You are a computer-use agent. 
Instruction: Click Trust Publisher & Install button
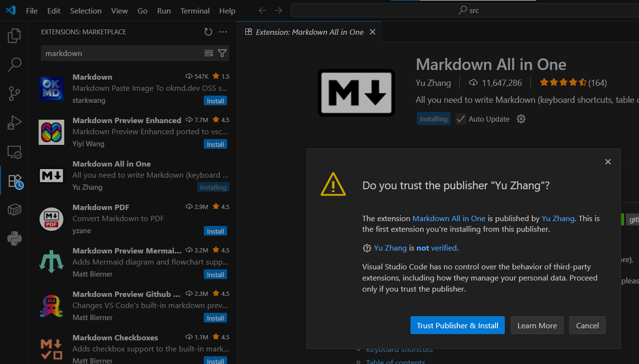click(x=457, y=325)
